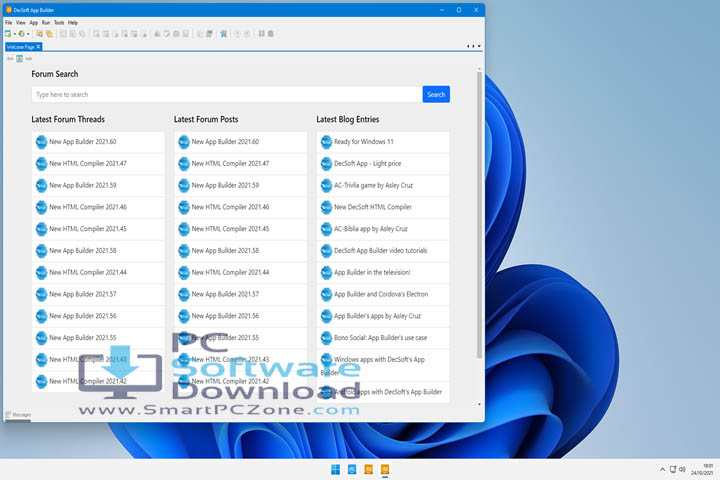Open the Run menu
The width and height of the screenshot is (720, 480).
tap(46, 23)
